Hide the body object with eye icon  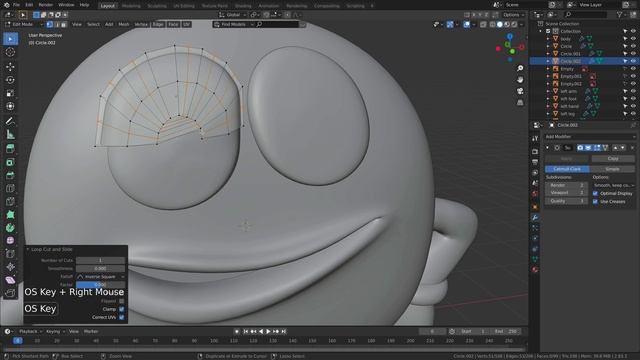click(633, 39)
